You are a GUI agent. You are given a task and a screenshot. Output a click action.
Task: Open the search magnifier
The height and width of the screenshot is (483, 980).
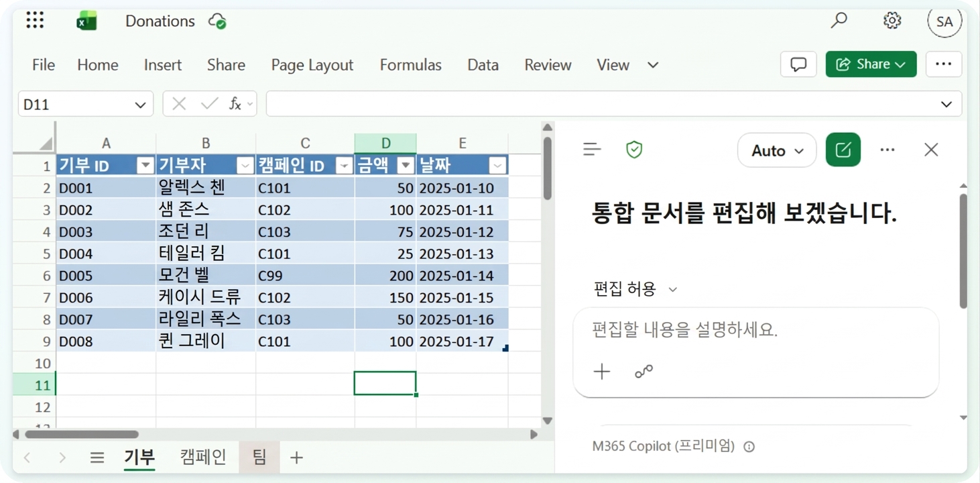[x=839, y=21]
